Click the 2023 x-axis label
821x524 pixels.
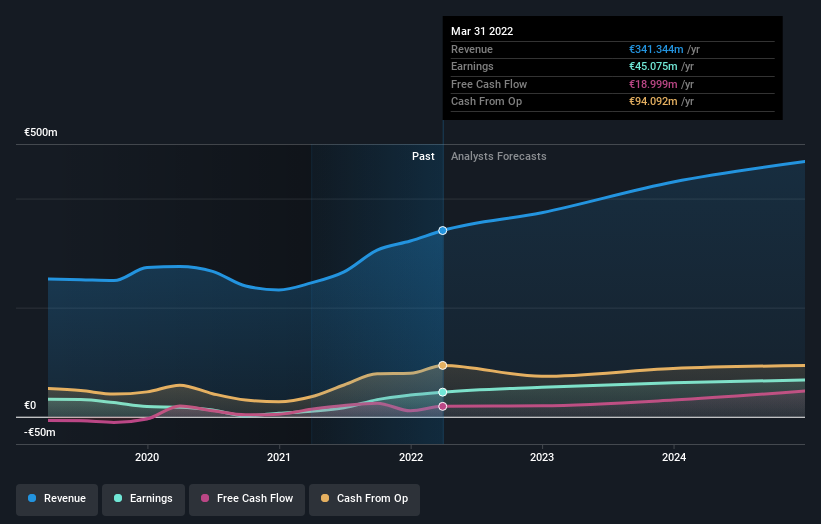coord(542,457)
